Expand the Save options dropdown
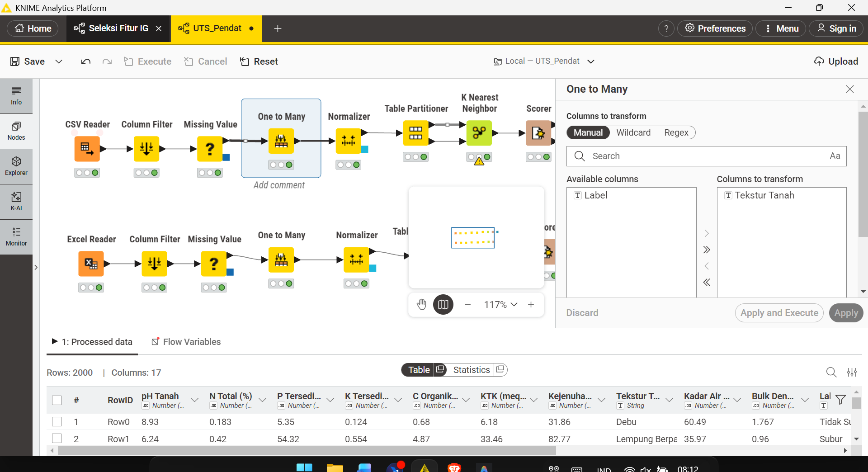This screenshot has height=472, width=868. (x=59, y=61)
